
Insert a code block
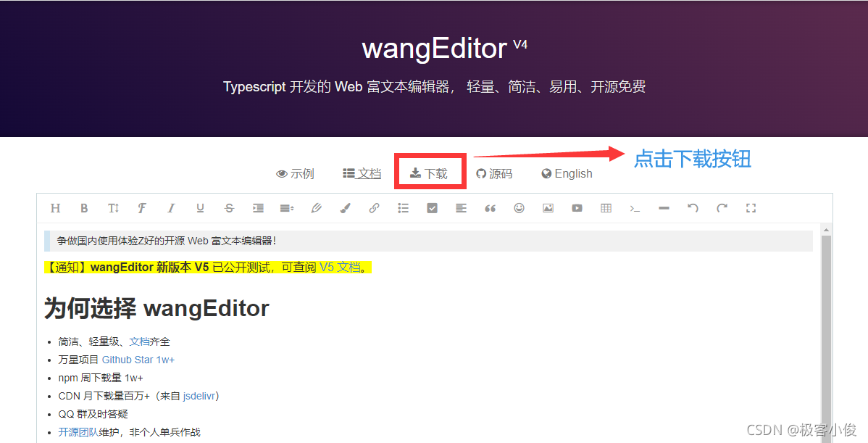(635, 208)
